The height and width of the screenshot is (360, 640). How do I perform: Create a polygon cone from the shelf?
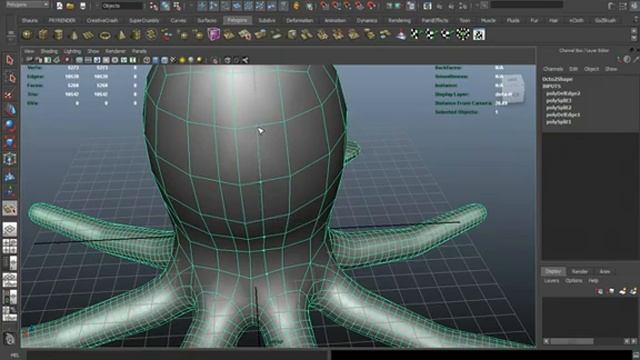click(x=74, y=36)
